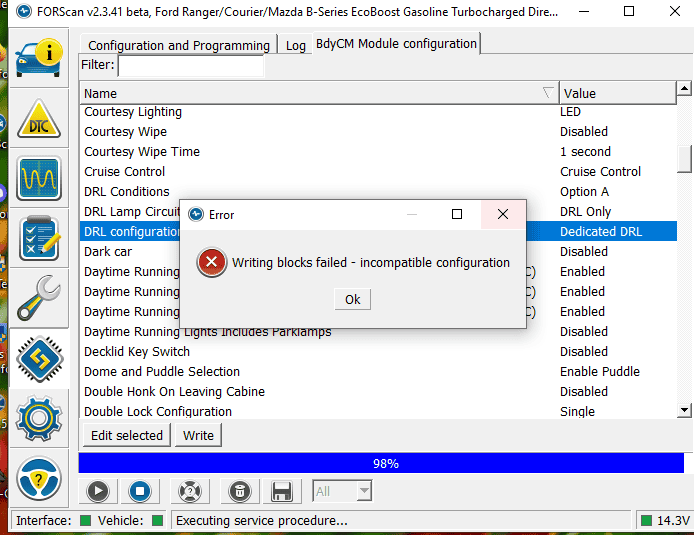This screenshot has height=535, width=694.
Task: Select the BdyCM Module configuration tab
Action: [x=396, y=44]
